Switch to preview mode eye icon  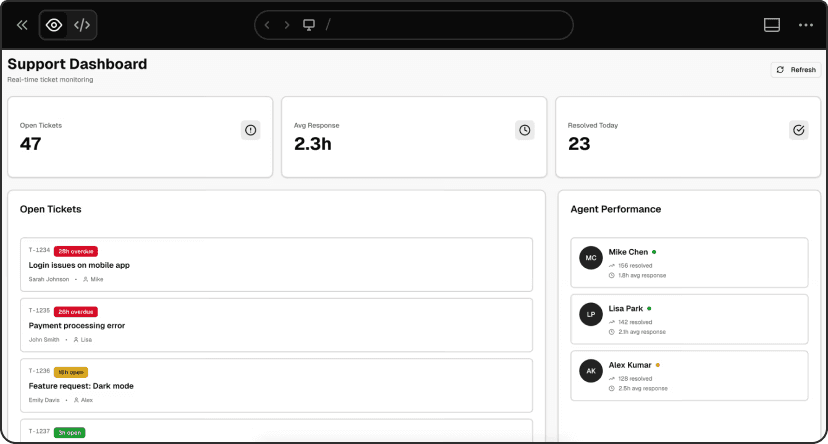(54, 25)
